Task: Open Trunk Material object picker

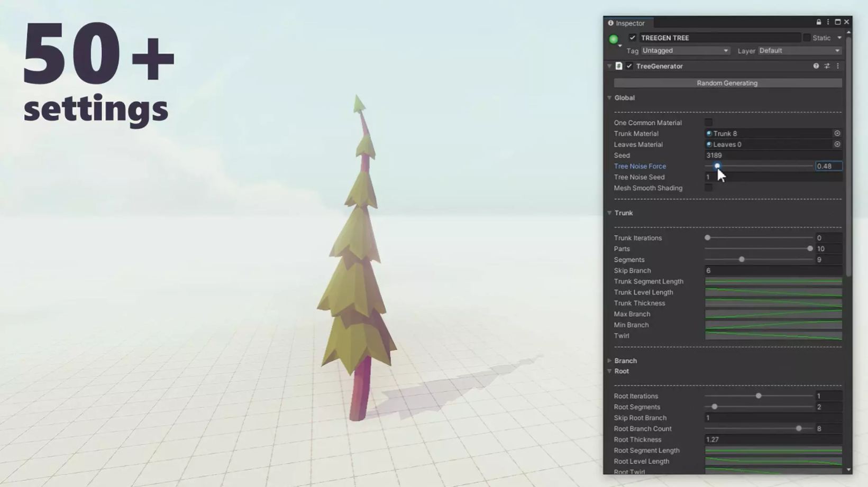Action: pyautogui.click(x=837, y=133)
